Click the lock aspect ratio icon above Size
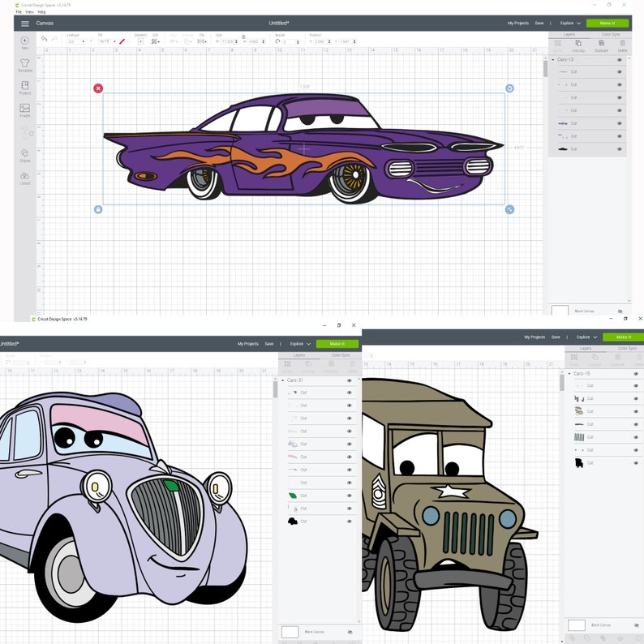The height and width of the screenshot is (644, 644). (243, 37)
